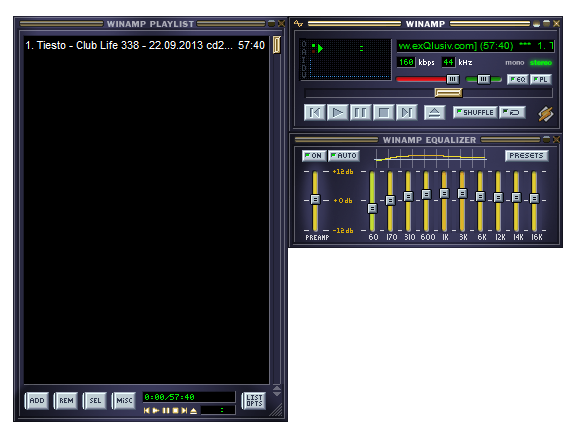The width and height of the screenshot is (578, 441).
Task: Click the equalizer curve graph display
Action: coord(430,158)
